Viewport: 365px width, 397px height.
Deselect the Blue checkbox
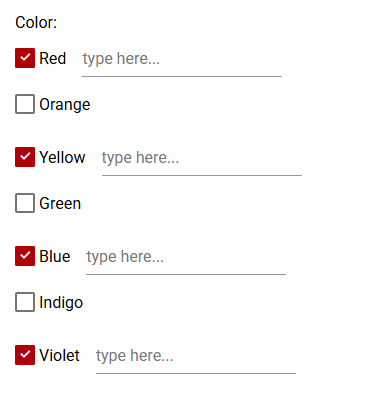click(25, 256)
